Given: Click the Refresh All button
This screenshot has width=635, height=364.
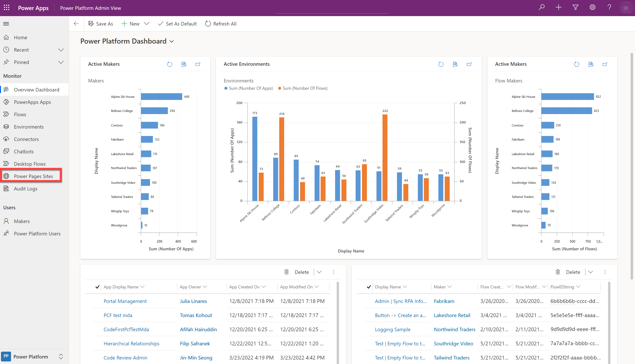Looking at the screenshot, I should click(220, 24).
